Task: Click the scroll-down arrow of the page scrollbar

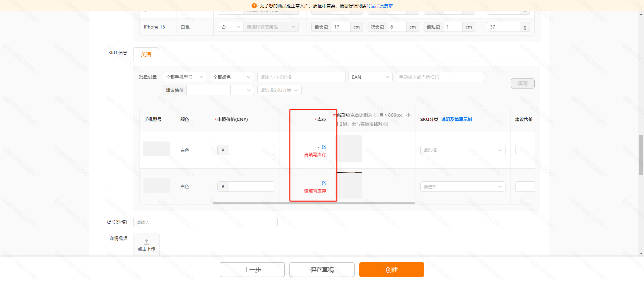Action: click(641, 253)
